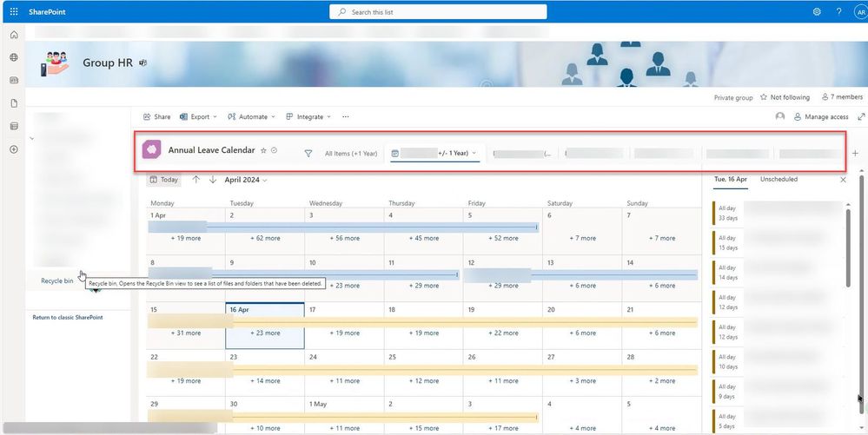Select the 16 Apr calendar day cell
This screenshot has width=868, height=435.
click(x=265, y=326)
